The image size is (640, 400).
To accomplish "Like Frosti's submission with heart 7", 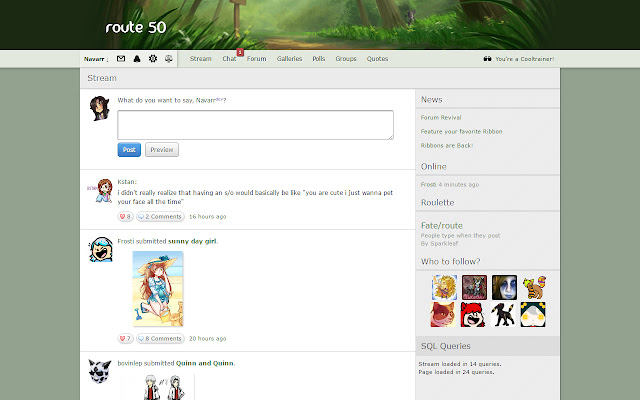I will (x=125, y=339).
